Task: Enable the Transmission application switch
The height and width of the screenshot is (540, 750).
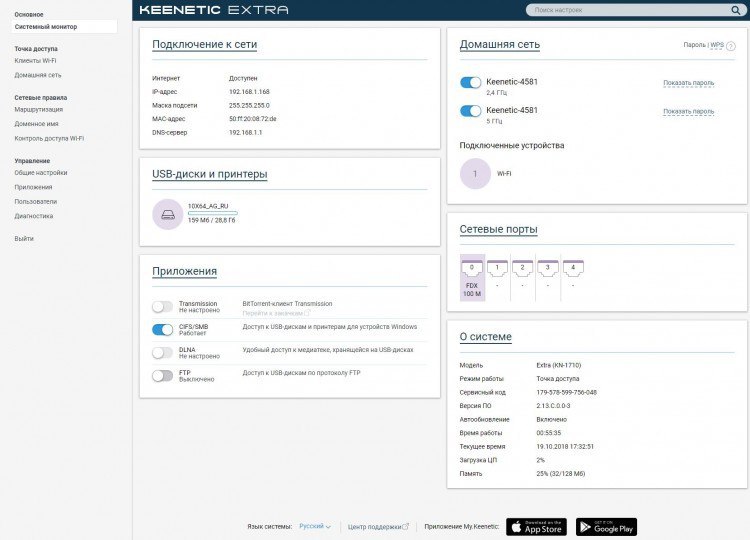Action: pos(163,307)
